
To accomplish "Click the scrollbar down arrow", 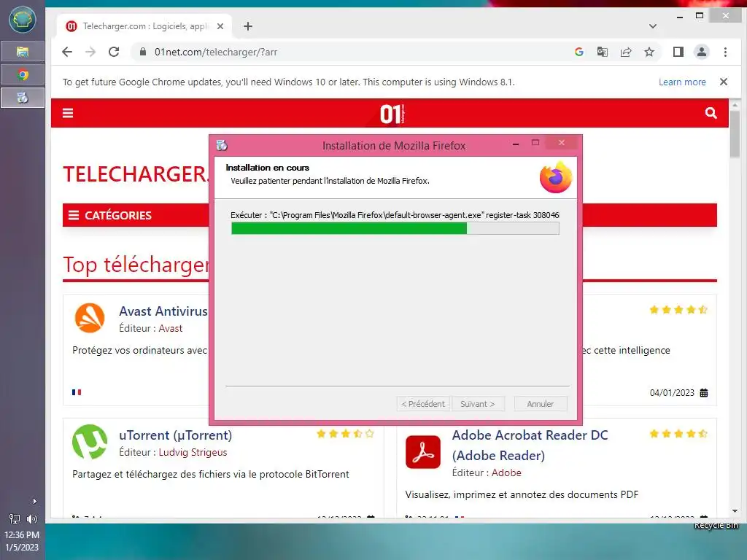I will [734, 511].
